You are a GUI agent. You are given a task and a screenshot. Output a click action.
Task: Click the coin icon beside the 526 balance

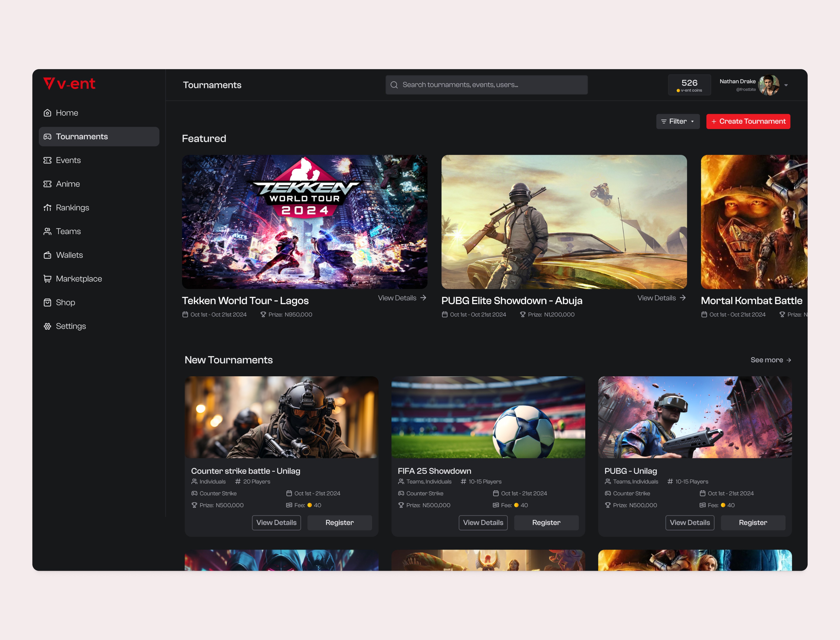[x=679, y=90]
